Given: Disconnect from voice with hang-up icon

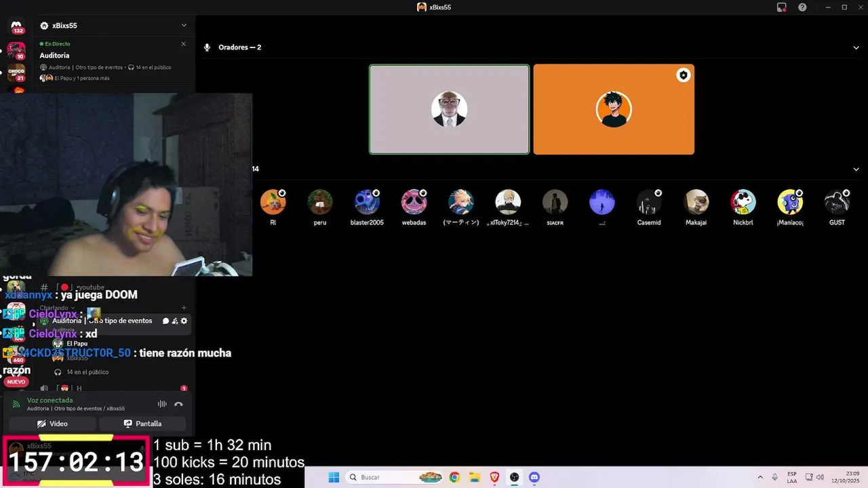Looking at the screenshot, I should pyautogui.click(x=178, y=404).
